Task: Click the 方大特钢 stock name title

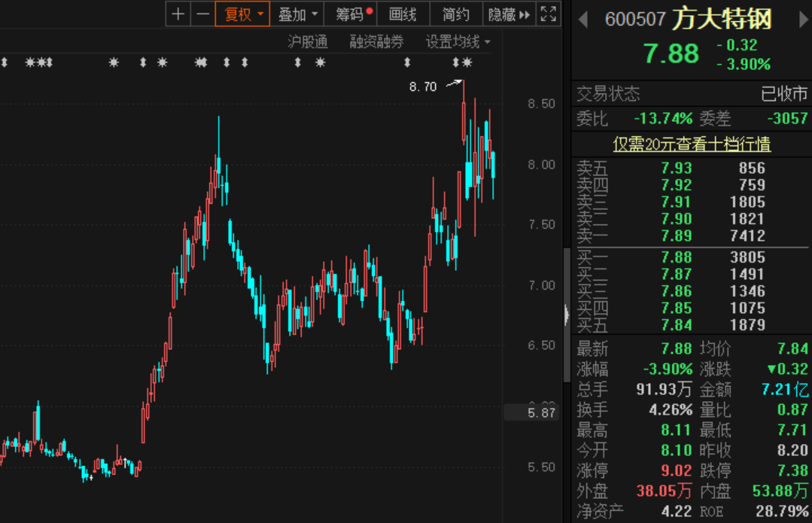Action: [721, 20]
